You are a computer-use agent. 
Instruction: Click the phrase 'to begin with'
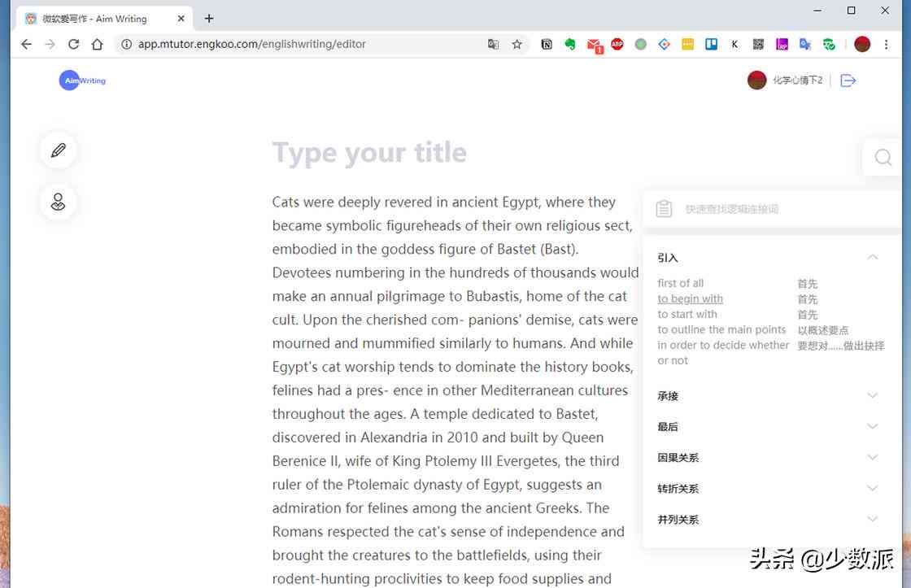[691, 298]
